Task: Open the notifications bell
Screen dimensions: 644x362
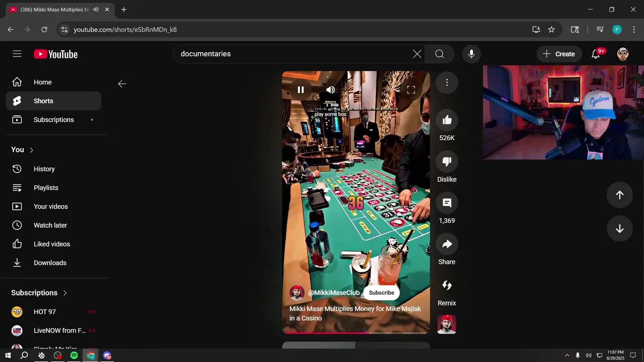Action: [x=596, y=54]
